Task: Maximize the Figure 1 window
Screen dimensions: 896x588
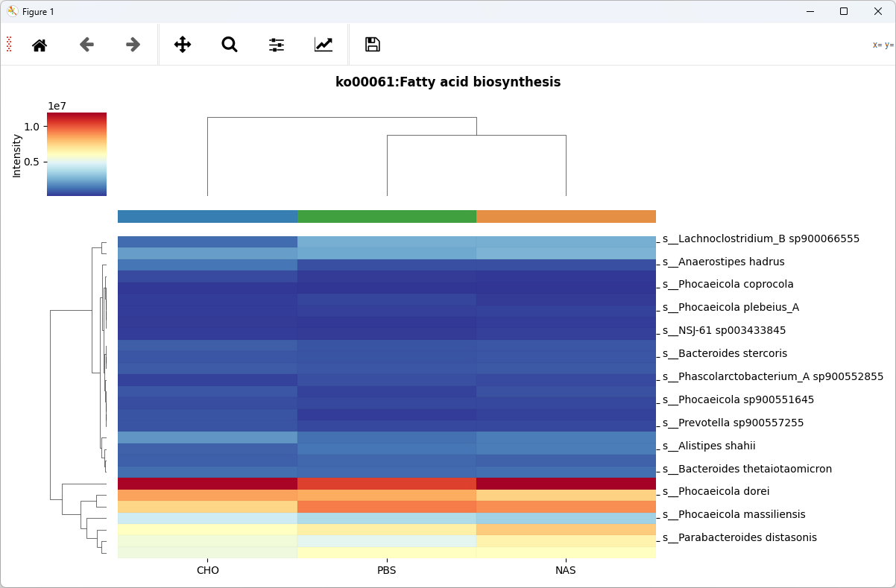Action: [843, 11]
